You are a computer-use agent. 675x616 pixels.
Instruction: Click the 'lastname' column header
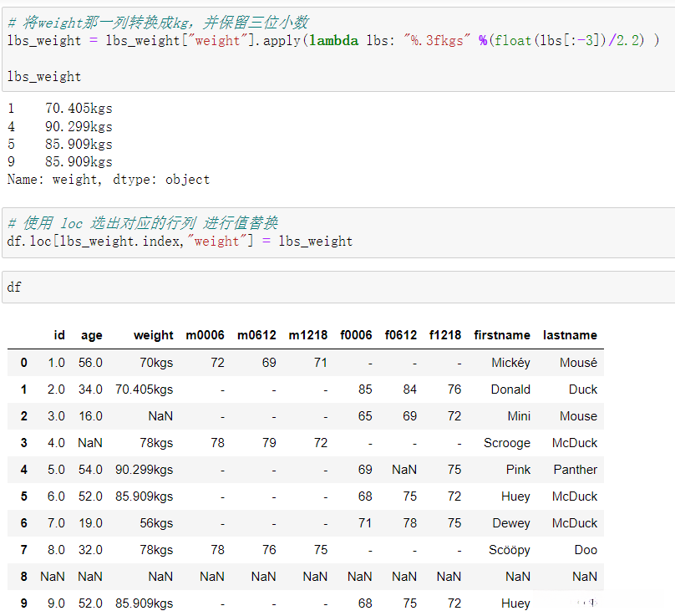click(x=570, y=335)
